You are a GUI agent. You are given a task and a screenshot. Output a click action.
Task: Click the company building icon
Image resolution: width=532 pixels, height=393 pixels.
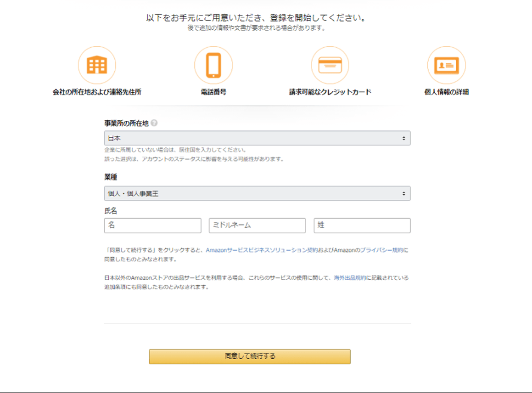(x=97, y=65)
